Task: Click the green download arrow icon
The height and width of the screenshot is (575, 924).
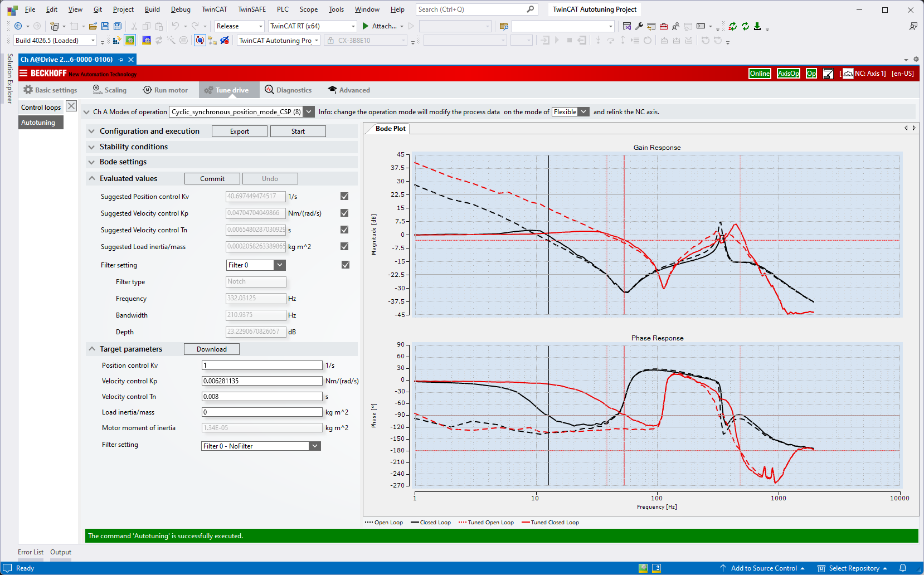Action: pos(757,26)
